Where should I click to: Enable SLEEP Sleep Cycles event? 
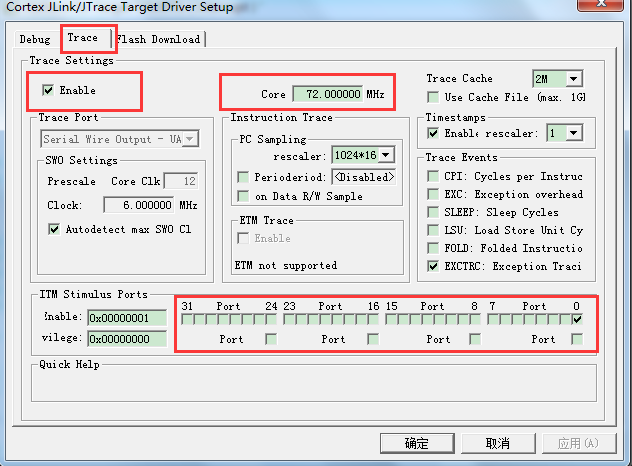[x=433, y=212]
